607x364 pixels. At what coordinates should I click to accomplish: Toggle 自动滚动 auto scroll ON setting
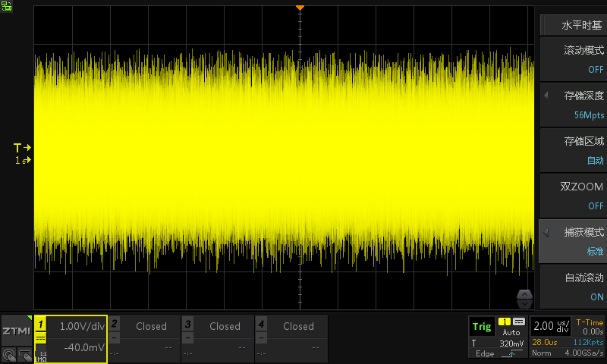point(573,287)
